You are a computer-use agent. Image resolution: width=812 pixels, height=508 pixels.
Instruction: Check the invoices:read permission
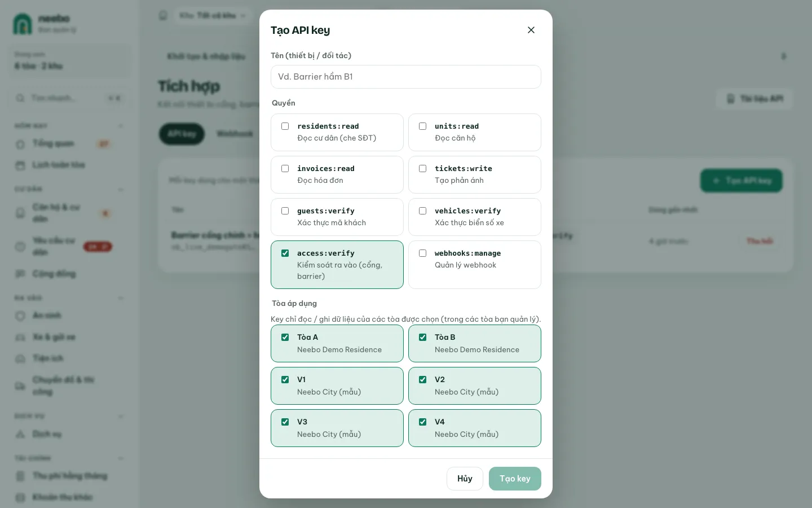[285, 169]
